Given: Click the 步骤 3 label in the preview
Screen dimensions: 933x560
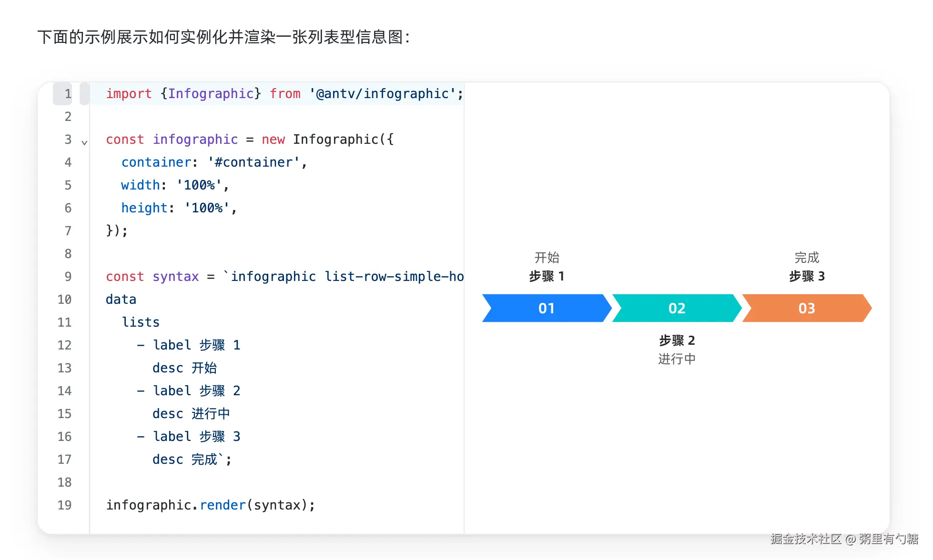Looking at the screenshot, I should pos(807,276).
